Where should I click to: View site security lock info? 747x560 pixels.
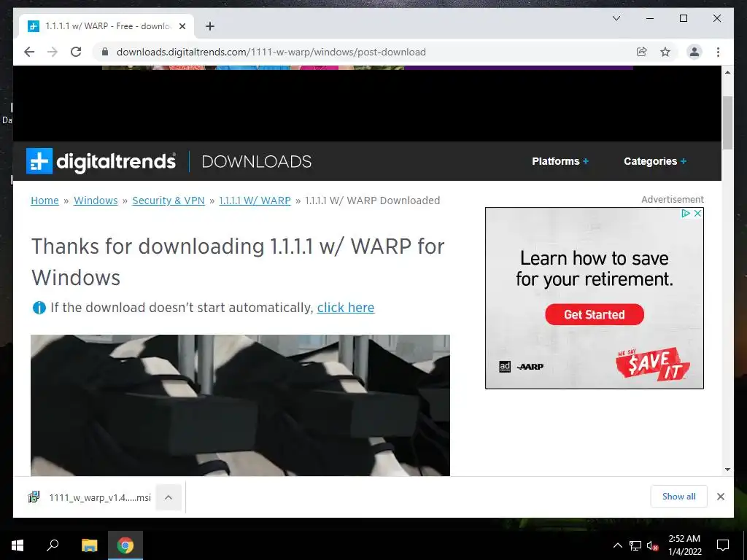pos(105,52)
